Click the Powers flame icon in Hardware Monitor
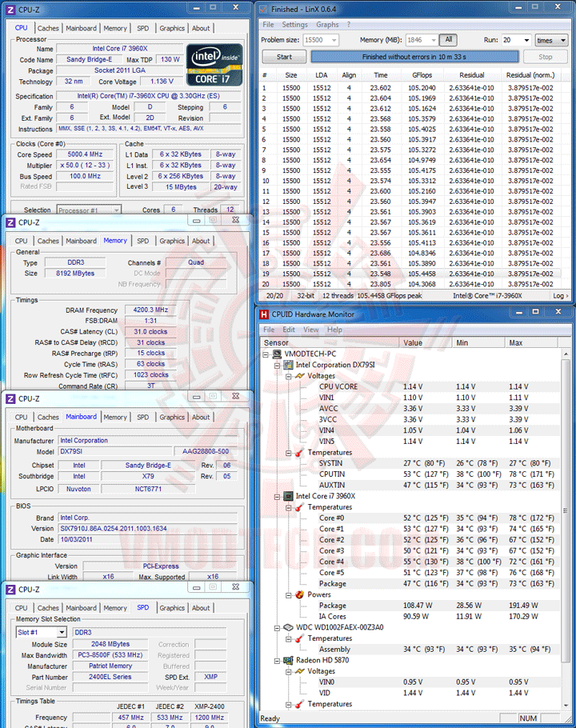Image resolution: width=576 pixels, height=728 pixels. [x=299, y=594]
